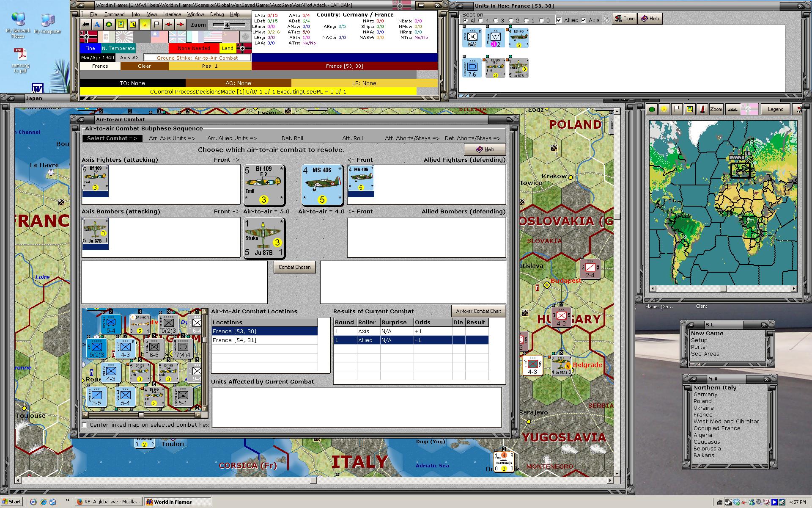Click the white flag toolbar icon in main toolbar
Viewport: 812px width, 508px height.
tap(156, 25)
